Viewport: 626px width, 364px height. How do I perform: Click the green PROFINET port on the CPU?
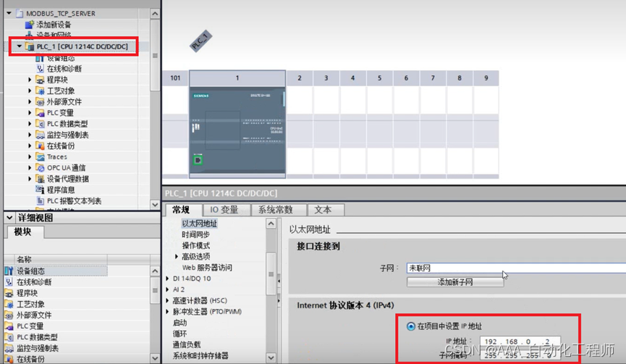tap(198, 160)
